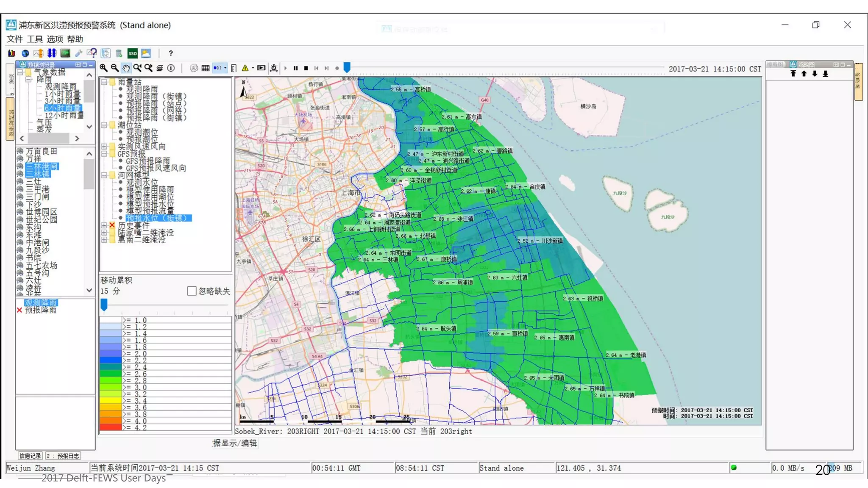Click the yellow warning triangle icon
868x488 pixels.
pyautogui.click(x=245, y=68)
